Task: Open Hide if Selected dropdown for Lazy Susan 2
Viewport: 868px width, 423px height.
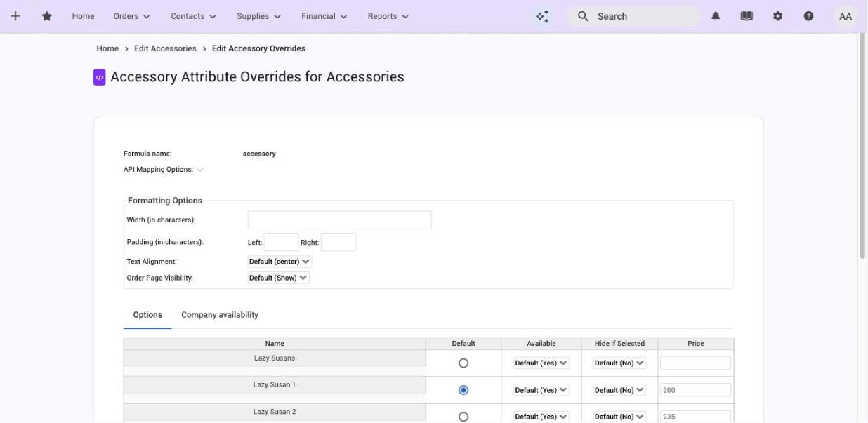Action: [619, 417]
